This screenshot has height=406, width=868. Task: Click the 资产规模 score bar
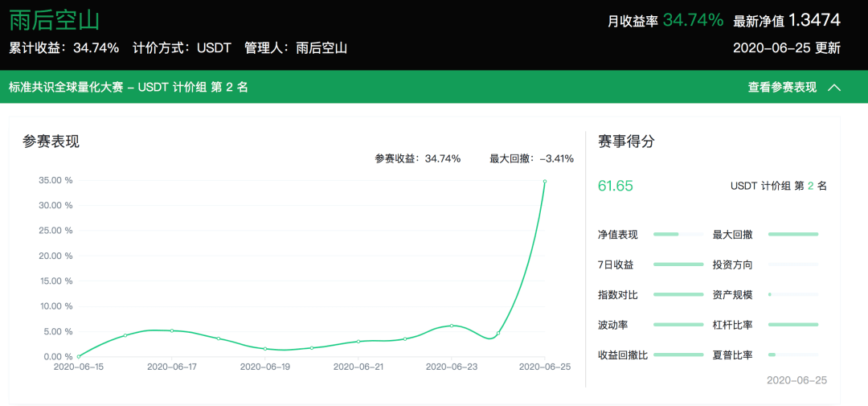(x=793, y=294)
